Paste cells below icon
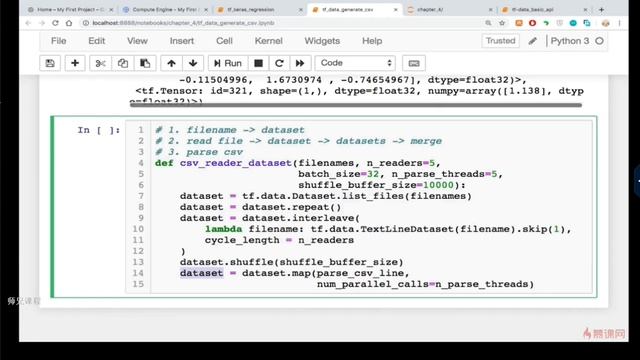 (145, 63)
